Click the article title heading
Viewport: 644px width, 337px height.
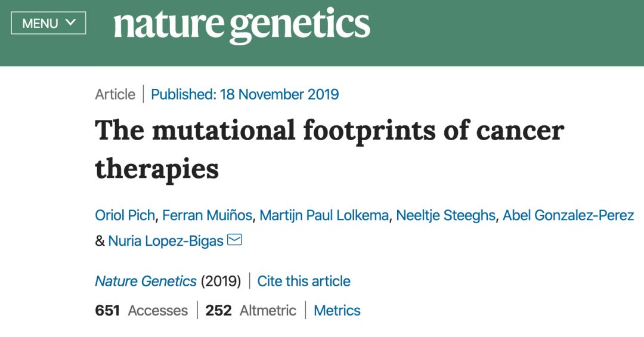[x=329, y=131]
